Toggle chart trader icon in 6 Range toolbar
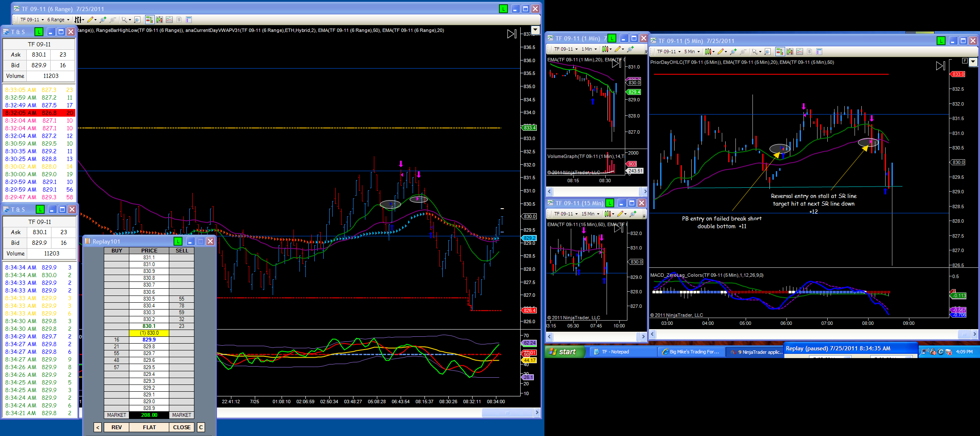 click(150, 20)
